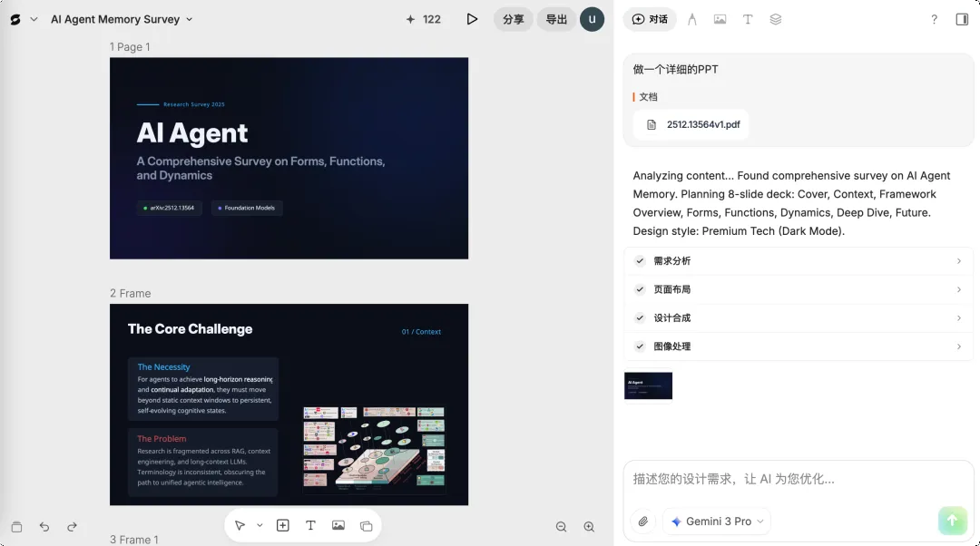This screenshot has width=980, height=546.
Task: Select the text tool in bottom toolbar
Action: tap(310, 525)
